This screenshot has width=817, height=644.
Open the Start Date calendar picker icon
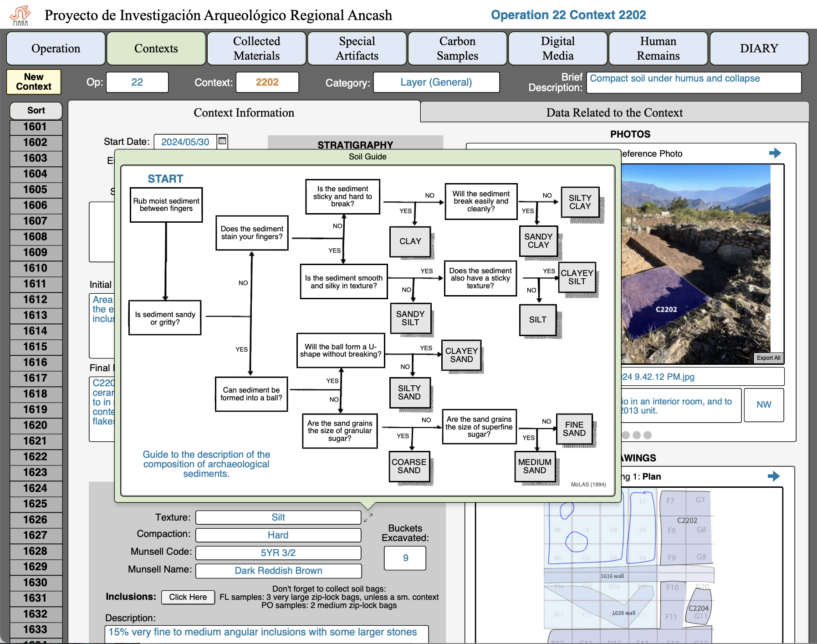click(x=222, y=141)
